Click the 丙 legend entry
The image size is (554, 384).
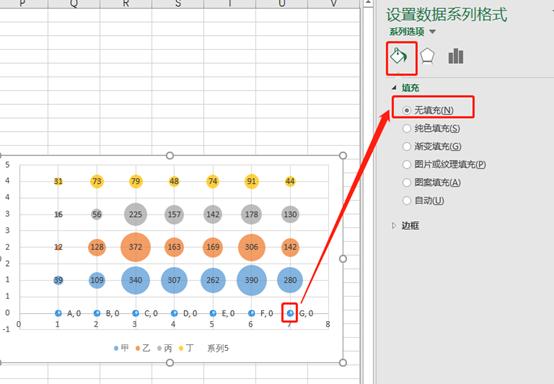[165, 348]
